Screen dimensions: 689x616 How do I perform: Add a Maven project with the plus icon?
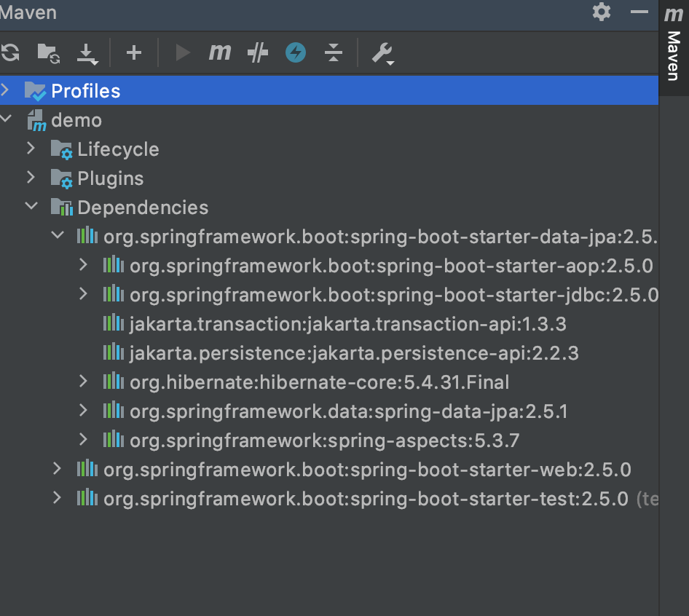coord(133,52)
